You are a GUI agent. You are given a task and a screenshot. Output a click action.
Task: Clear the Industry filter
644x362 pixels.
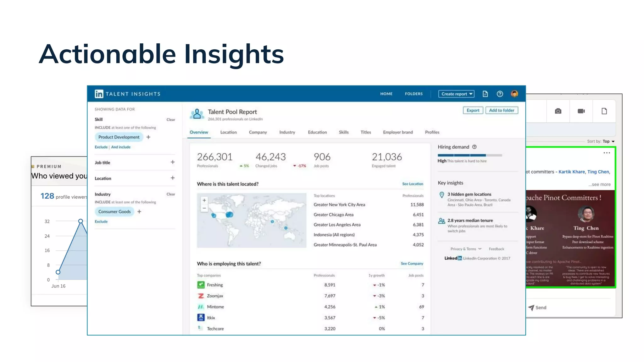coord(171,194)
